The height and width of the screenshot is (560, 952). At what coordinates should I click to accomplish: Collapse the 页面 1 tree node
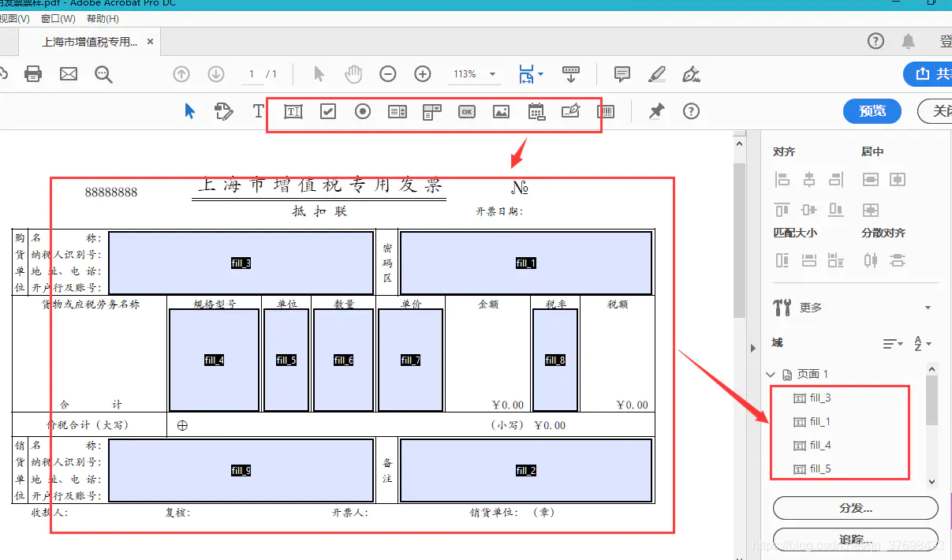pos(771,374)
